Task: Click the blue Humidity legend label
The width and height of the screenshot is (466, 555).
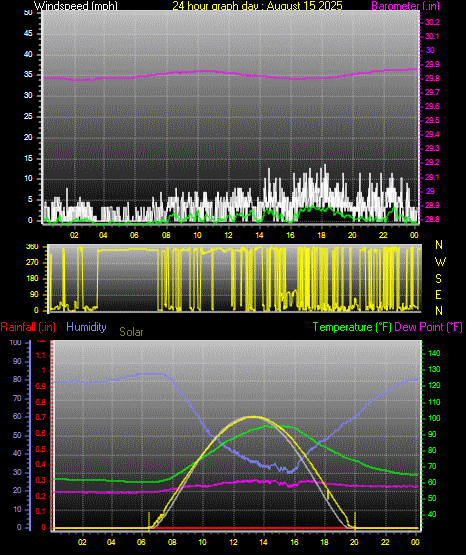Action: click(x=86, y=326)
